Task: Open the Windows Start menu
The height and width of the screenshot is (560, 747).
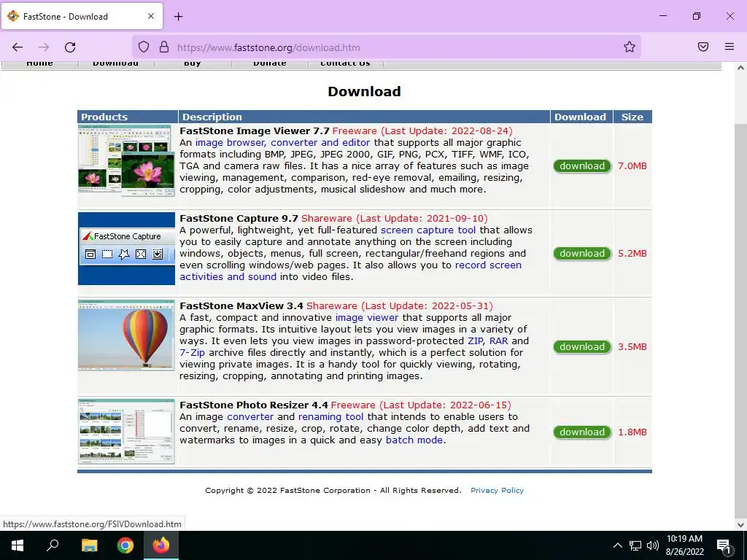Action: coord(18,545)
